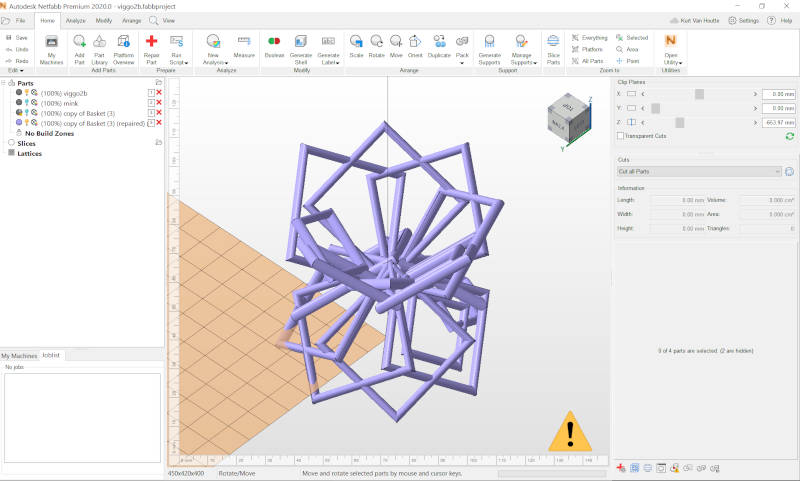This screenshot has width=800, height=481.
Task: Remove the viggo2b part with its red X
Action: [159, 93]
